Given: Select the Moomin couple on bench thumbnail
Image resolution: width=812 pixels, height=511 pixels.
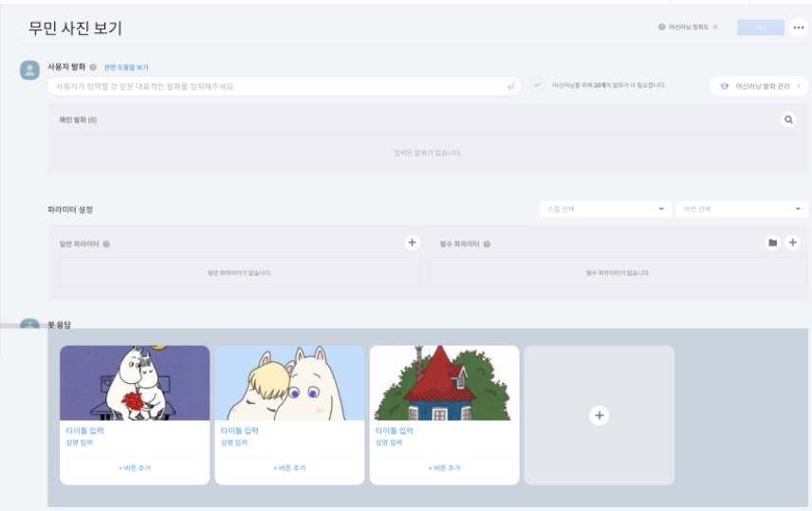Looking at the screenshot, I should click(x=135, y=383).
